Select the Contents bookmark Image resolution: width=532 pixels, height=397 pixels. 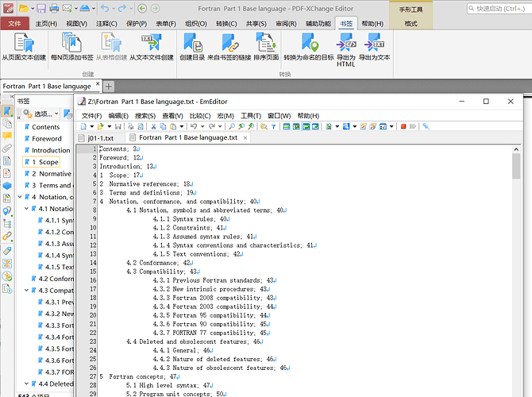[x=45, y=127]
